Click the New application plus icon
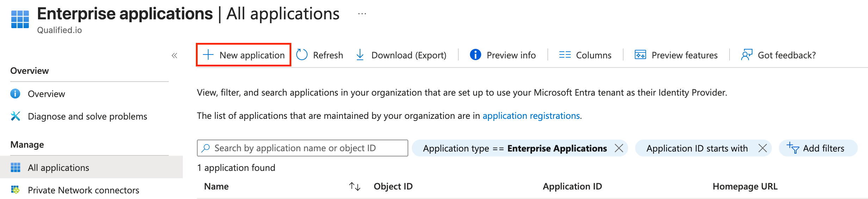 tap(208, 55)
